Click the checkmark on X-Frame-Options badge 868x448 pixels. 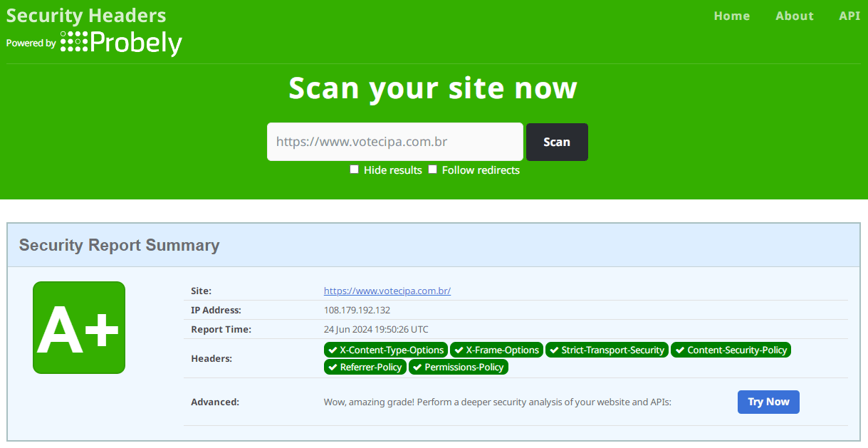point(461,350)
